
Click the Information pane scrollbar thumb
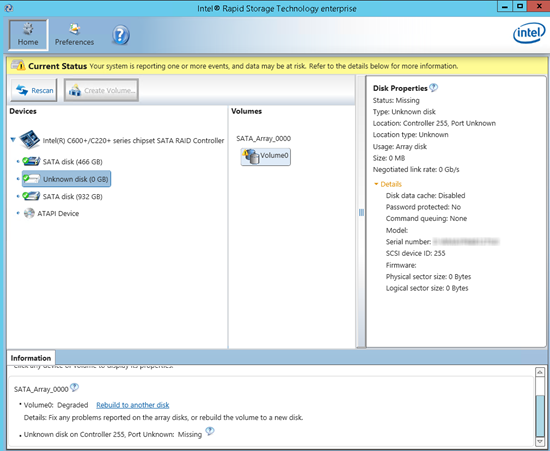(x=540, y=415)
